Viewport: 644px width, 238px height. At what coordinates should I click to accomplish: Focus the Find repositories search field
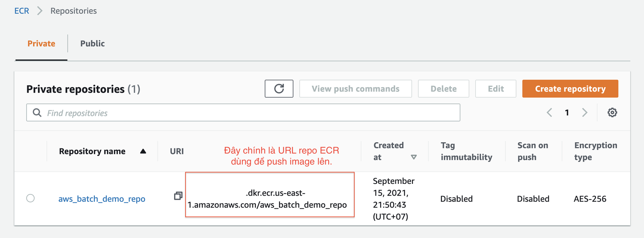click(x=250, y=113)
